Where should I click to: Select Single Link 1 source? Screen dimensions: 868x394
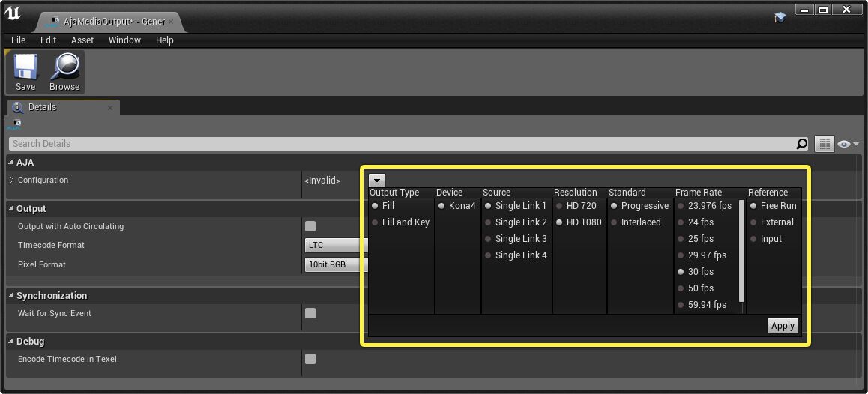[516, 206]
